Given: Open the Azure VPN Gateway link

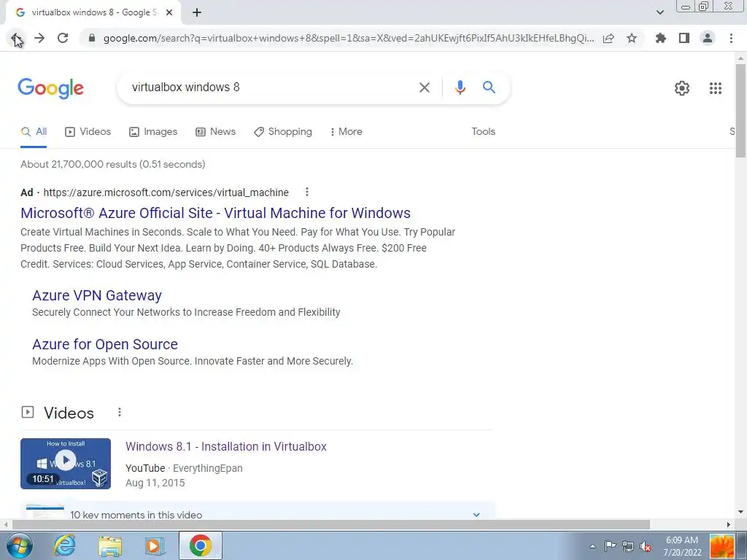Looking at the screenshot, I should tap(97, 295).
